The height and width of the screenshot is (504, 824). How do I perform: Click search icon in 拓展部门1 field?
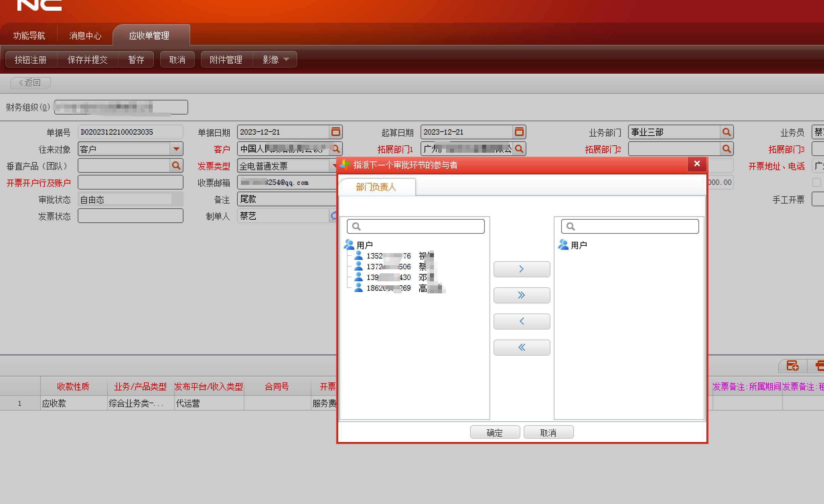click(x=519, y=149)
